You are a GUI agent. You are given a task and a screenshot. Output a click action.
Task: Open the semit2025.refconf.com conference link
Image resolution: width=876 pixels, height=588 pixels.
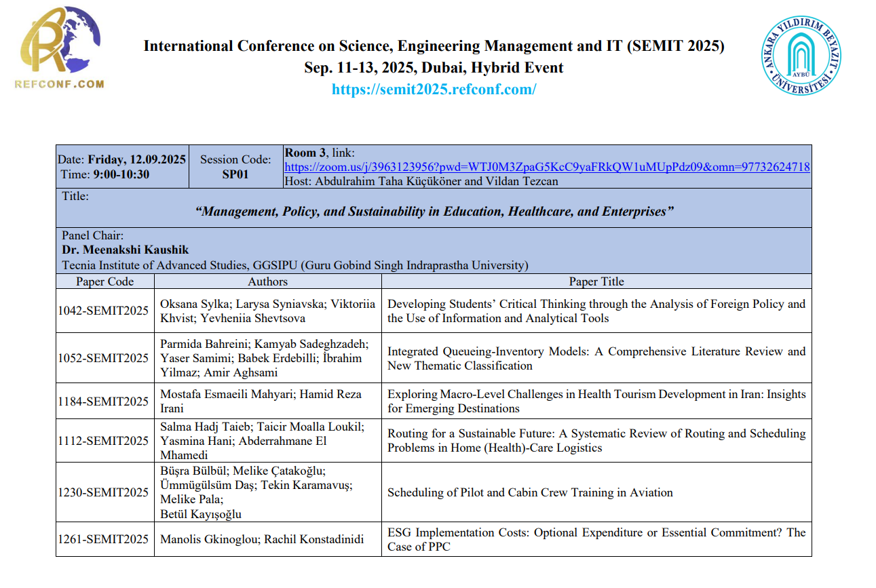click(x=434, y=89)
